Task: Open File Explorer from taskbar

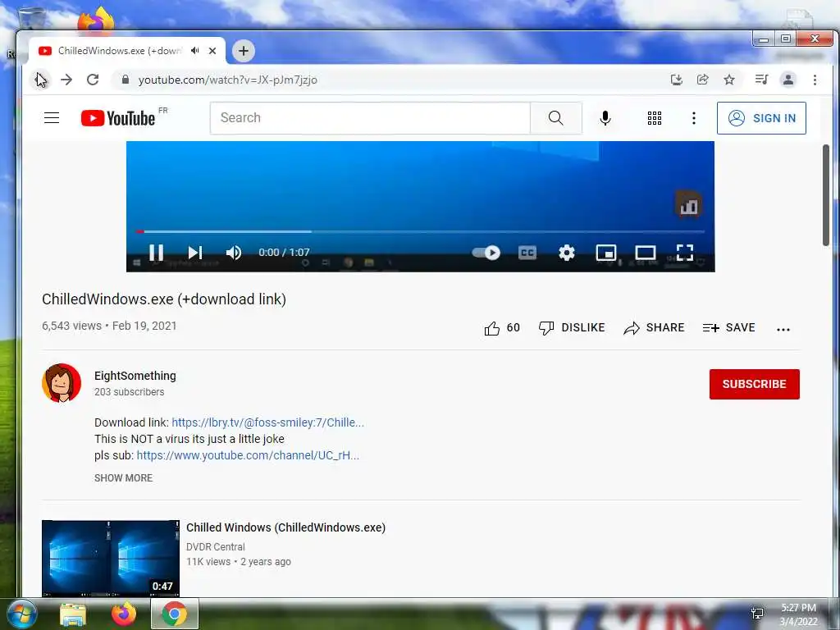Action: coord(73,614)
